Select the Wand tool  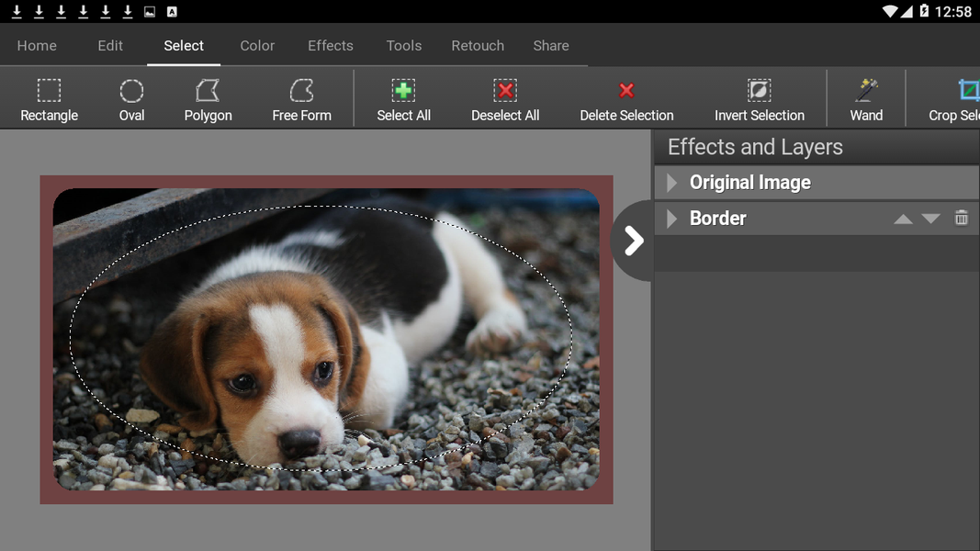tap(866, 97)
